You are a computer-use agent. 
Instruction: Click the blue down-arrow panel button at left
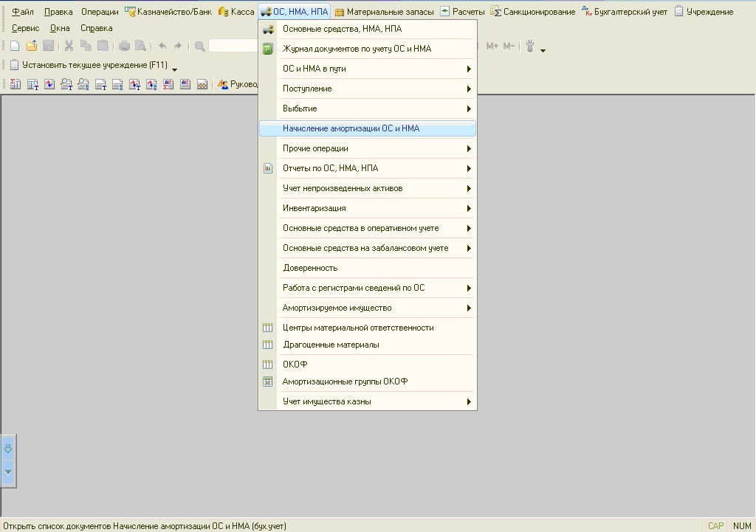coord(8,449)
